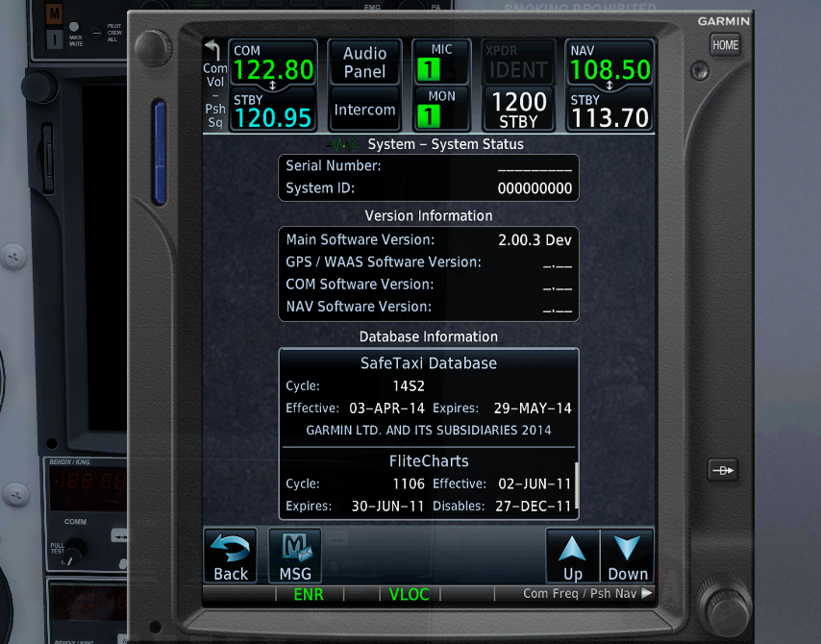Screen dimensions: 821x644
Task: Tap the Intercom button
Action: pyautogui.click(x=364, y=110)
